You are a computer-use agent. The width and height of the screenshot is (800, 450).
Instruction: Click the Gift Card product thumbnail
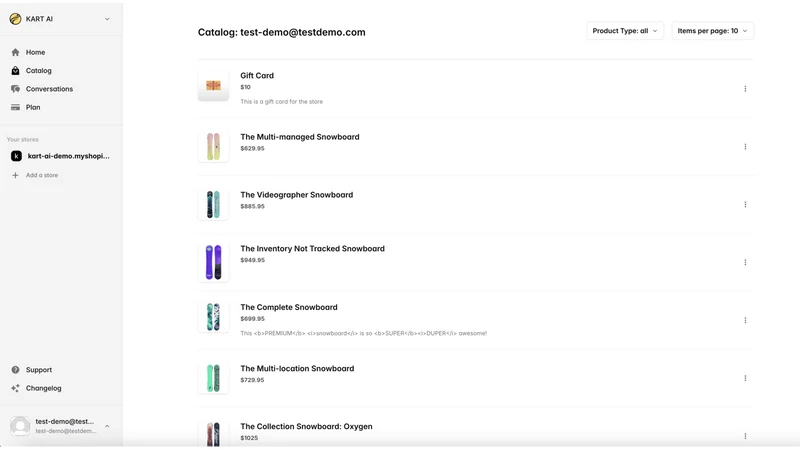pos(213,85)
